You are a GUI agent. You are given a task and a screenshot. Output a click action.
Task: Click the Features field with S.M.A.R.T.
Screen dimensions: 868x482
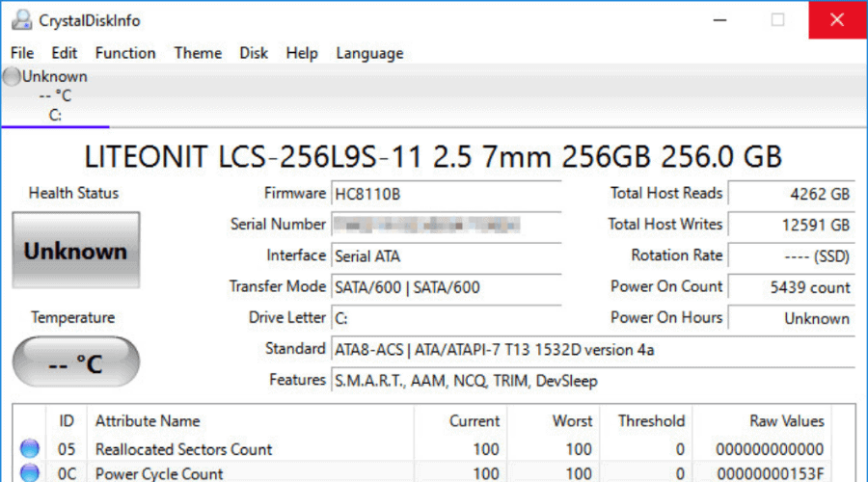tap(593, 381)
